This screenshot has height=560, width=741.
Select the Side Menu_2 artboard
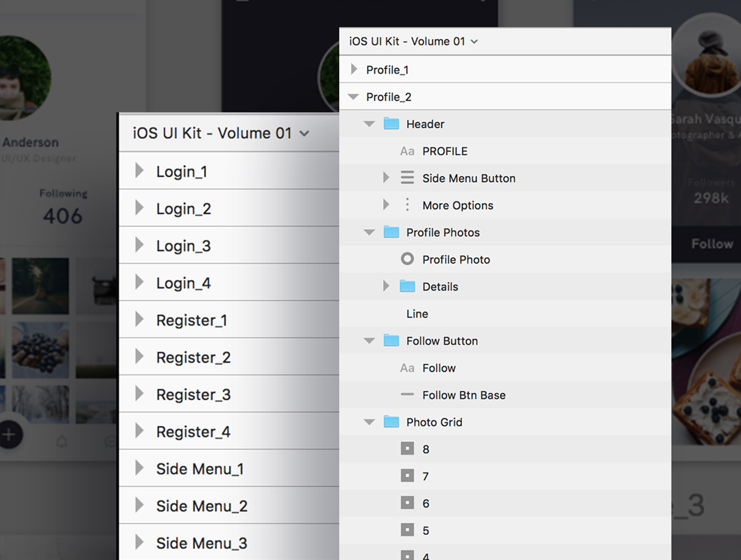pos(201,506)
